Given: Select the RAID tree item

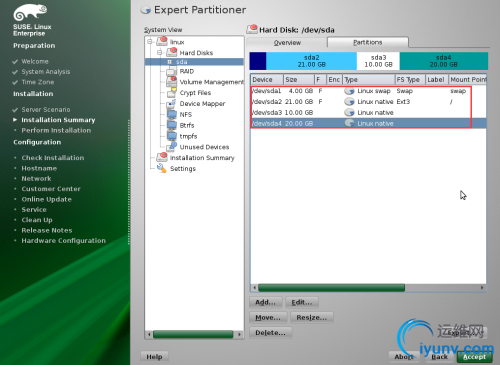Looking at the screenshot, I should [187, 71].
